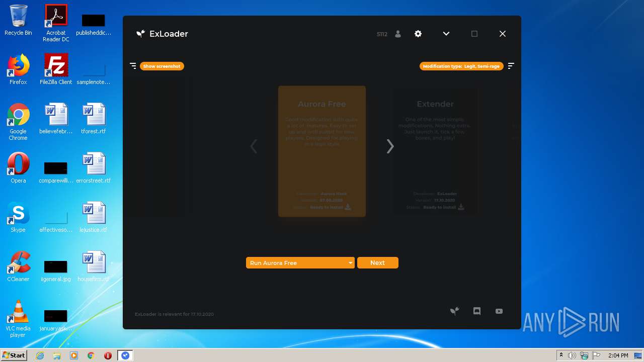Select iigeneral.jpg file on desktop
The image size is (644, 362).
coord(56,270)
